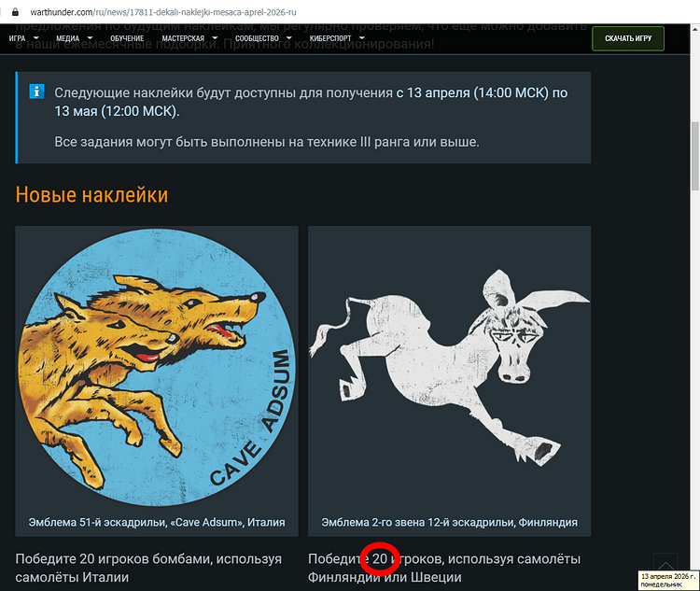Click the vertical scrollbar thumb
This screenshot has width=700, height=591.
(695, 156)
